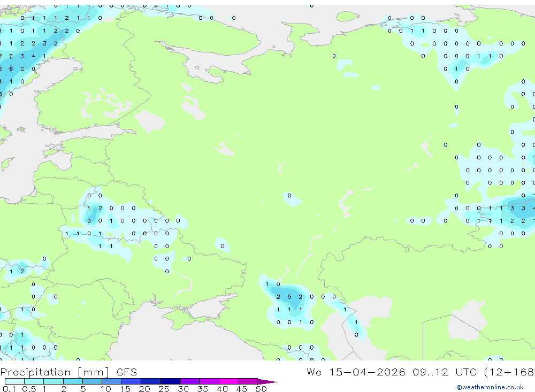Click the legend label '45'
Screen dimensions: 535x392
242,389
